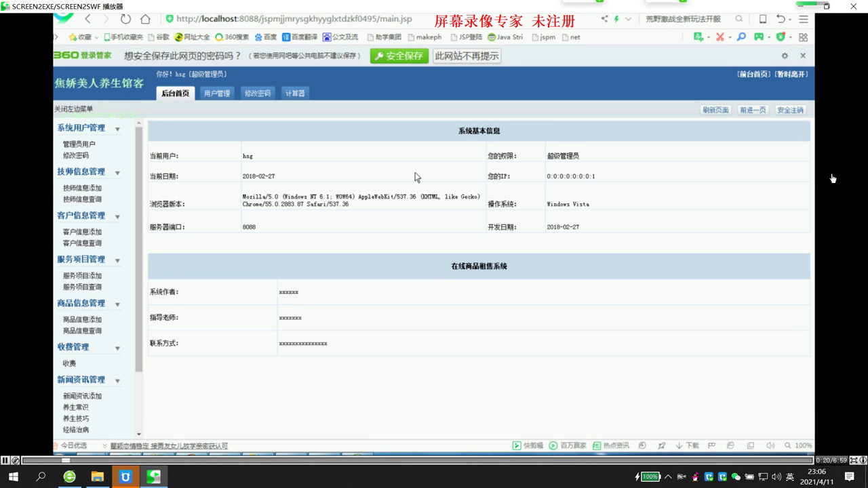Open 管理员用户 in sidebar
This screenshot has width=868, height=488.
click(x=79, y=144)
